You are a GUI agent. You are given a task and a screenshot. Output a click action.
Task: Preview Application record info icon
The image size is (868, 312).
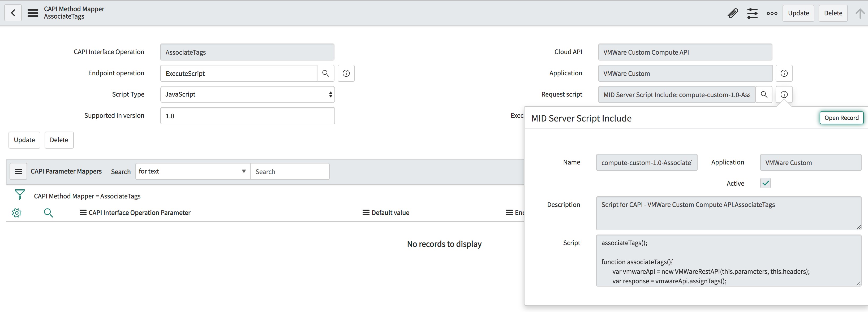click(784, 73)
